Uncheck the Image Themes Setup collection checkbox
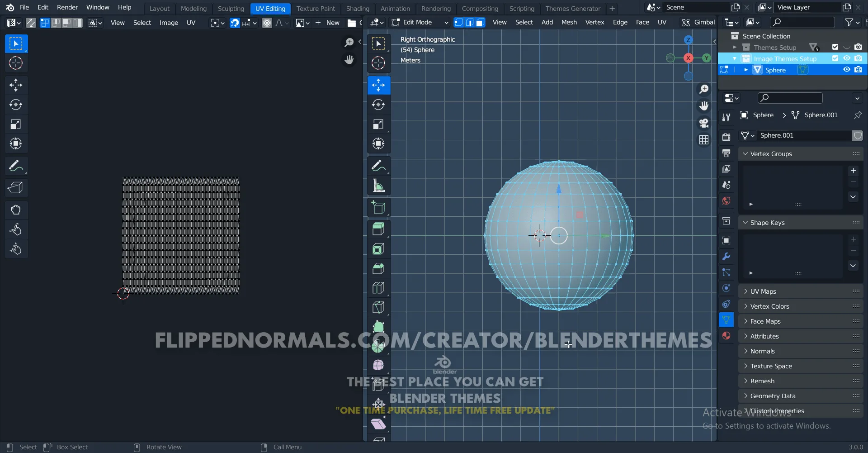 tap(835, 58)
